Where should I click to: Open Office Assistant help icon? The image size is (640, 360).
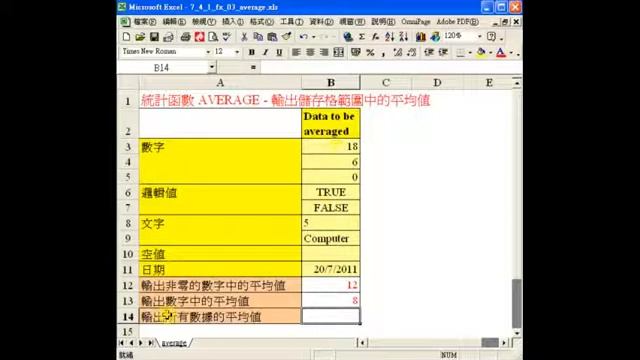click(491, 37)
